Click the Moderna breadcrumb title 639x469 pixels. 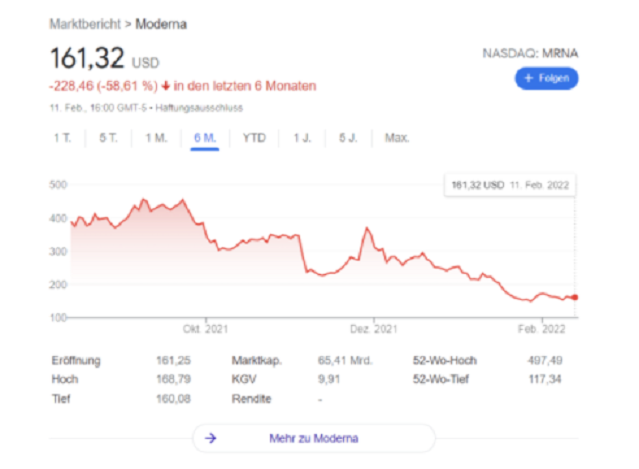coord(161,24)
